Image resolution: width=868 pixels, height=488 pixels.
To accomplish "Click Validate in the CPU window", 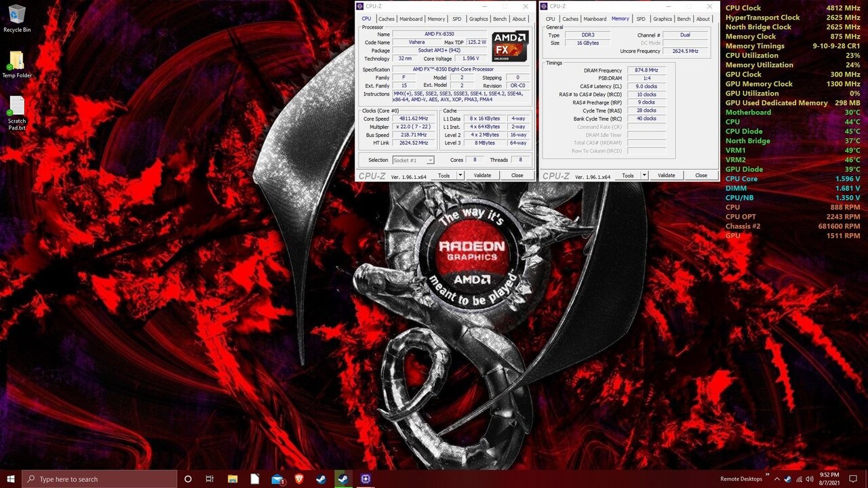I will pos(482,175).
